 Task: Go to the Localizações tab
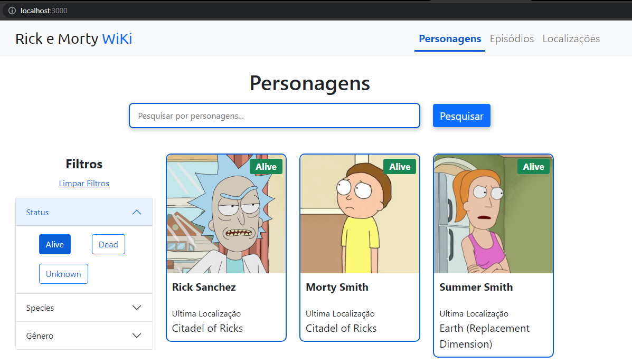(571, 39)
